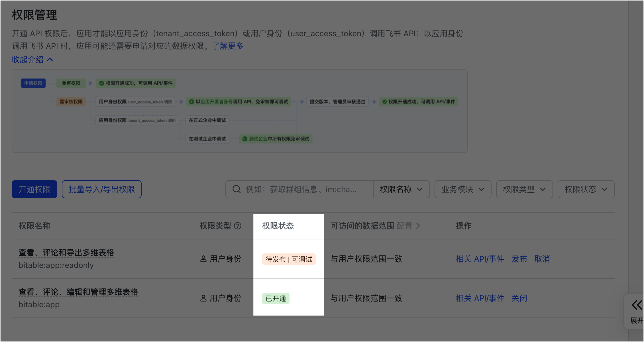Click the 开通权限 button
644x342 pixels.
(x=34, y=189)
